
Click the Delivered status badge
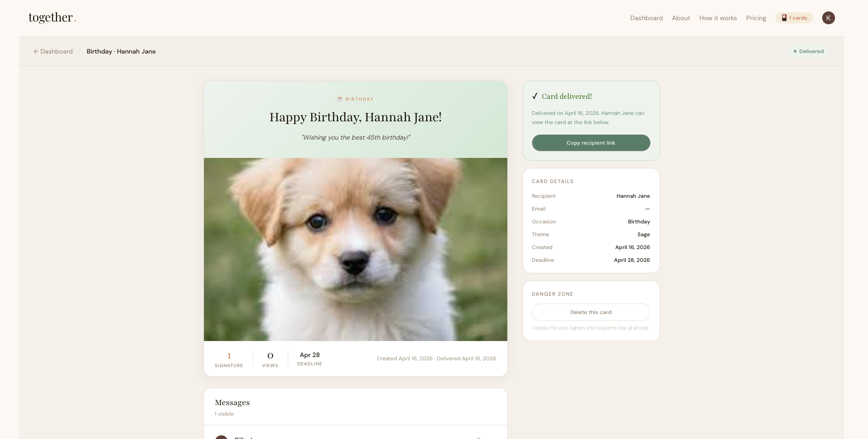[808, 51]
